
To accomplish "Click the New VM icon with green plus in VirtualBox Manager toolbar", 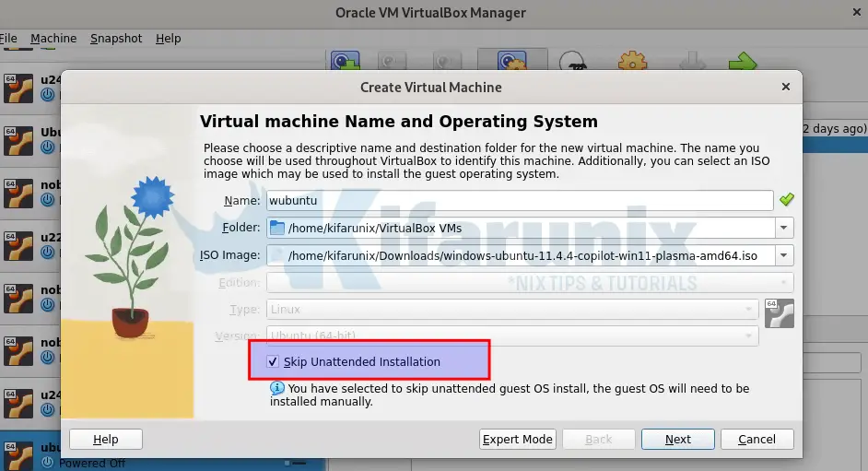I will [346, 61].
